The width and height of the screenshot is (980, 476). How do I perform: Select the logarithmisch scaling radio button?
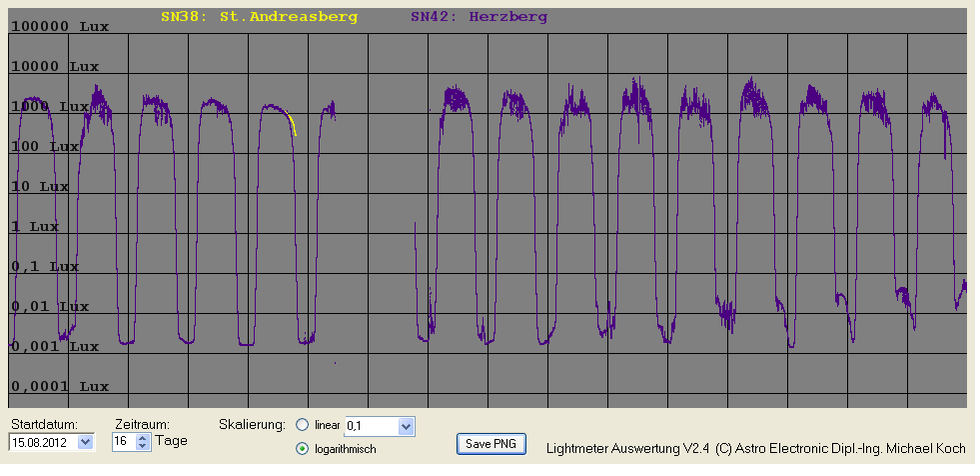coord(303,448)
